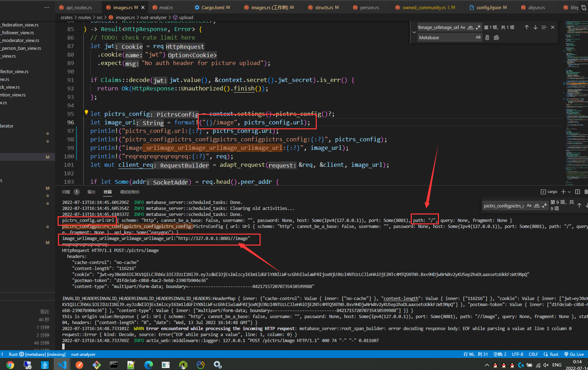Toggle case-sensitive Aa search option

(x=463, y=27)
